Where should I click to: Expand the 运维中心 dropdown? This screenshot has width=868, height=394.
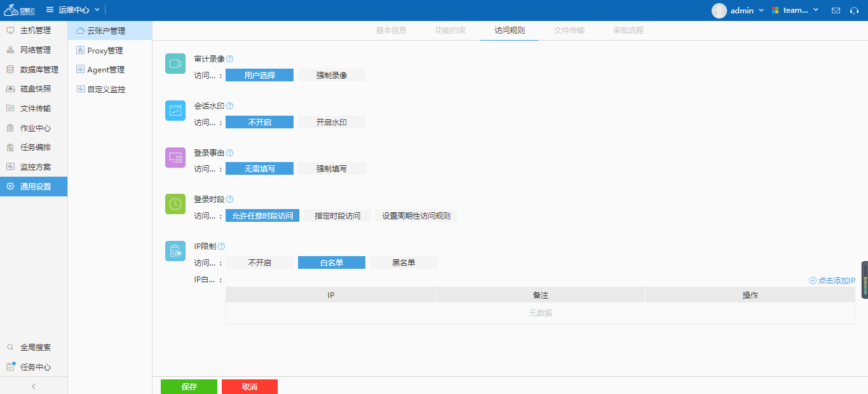tap(79, 10)
